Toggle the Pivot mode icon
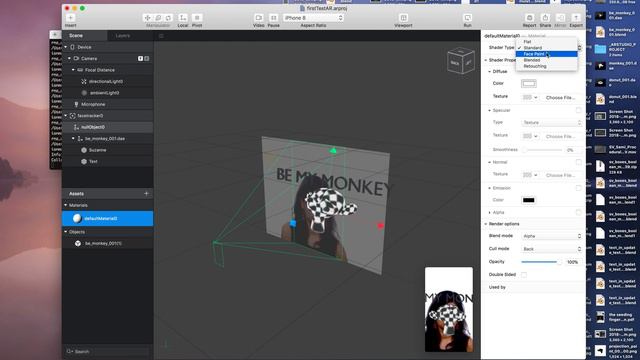Image resolution: width=640 pixels, height=360 pixels. 197,18
